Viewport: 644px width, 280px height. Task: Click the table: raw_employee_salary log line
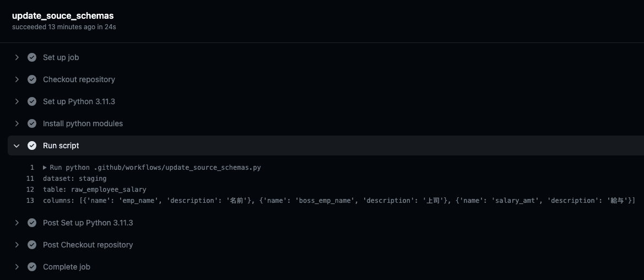(x=94, y=190)
